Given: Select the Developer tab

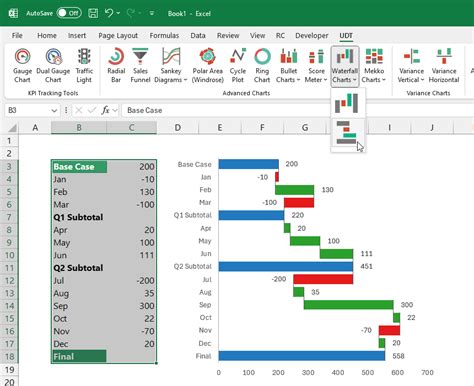Looking at the screenshot, I should (x=312, y=35).
